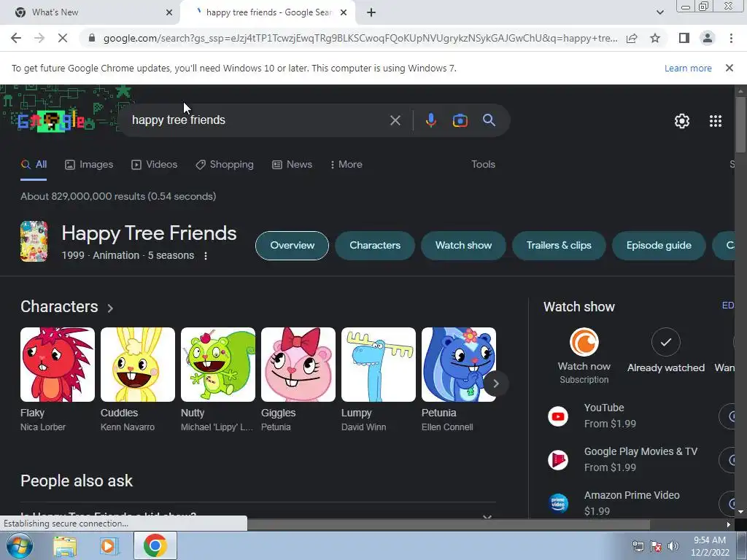This screenshot has height=560, width=747.
Task: Open the Lumpy character thumbnail
Action: coord(379,365)
